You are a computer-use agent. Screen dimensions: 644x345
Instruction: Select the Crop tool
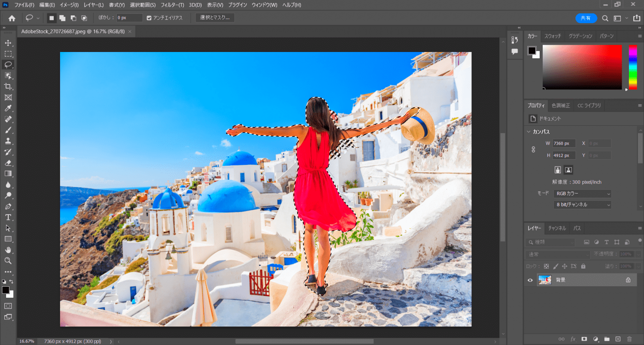pyautogui.click(x=8, y=87)
